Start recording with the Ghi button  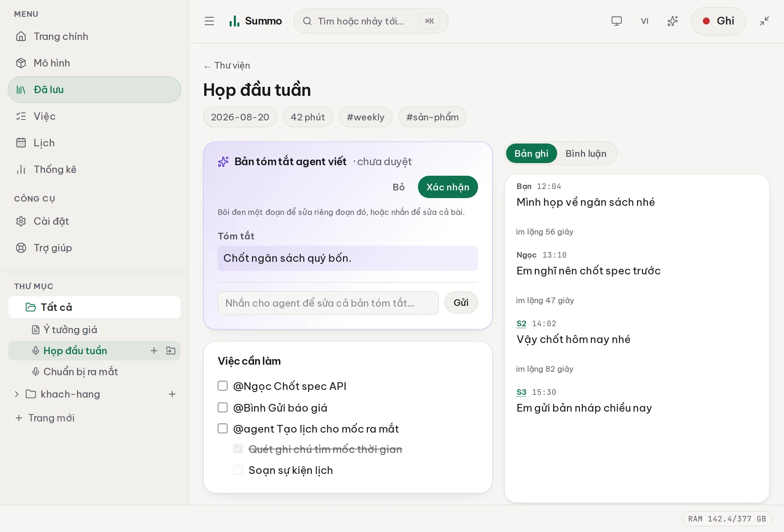point(718,21)
